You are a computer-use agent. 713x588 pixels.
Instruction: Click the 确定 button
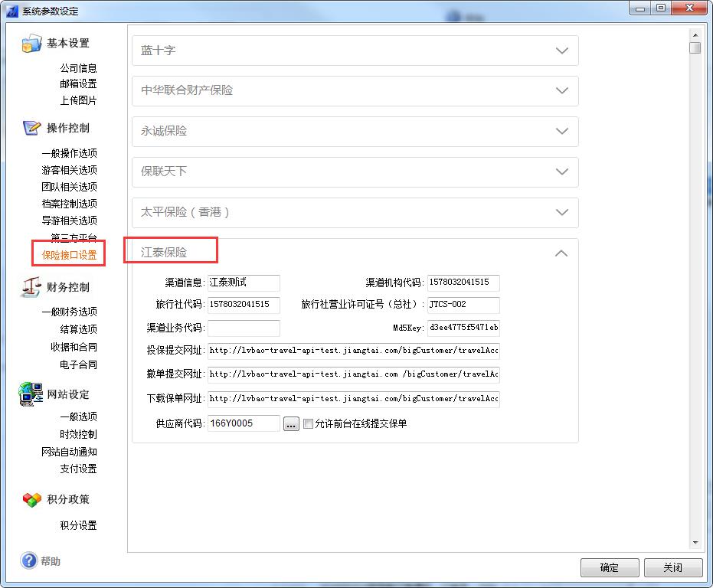point(610,567)
